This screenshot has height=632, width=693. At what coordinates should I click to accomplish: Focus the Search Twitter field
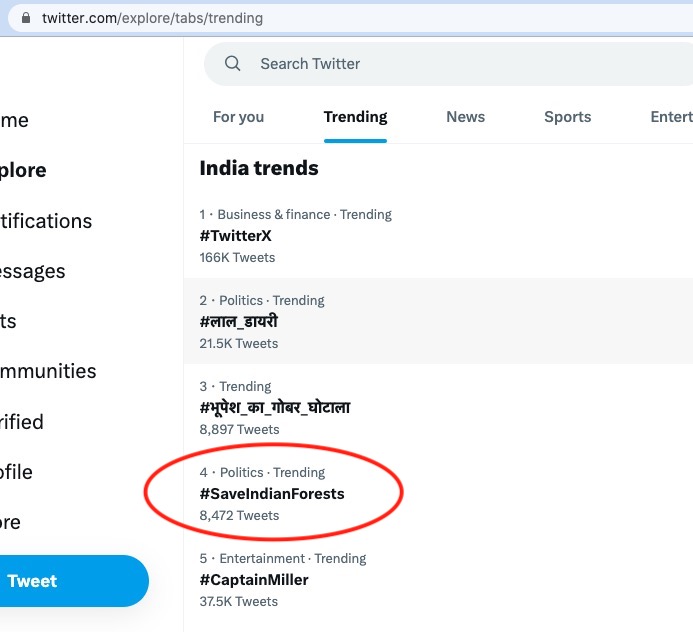(448, 64)
